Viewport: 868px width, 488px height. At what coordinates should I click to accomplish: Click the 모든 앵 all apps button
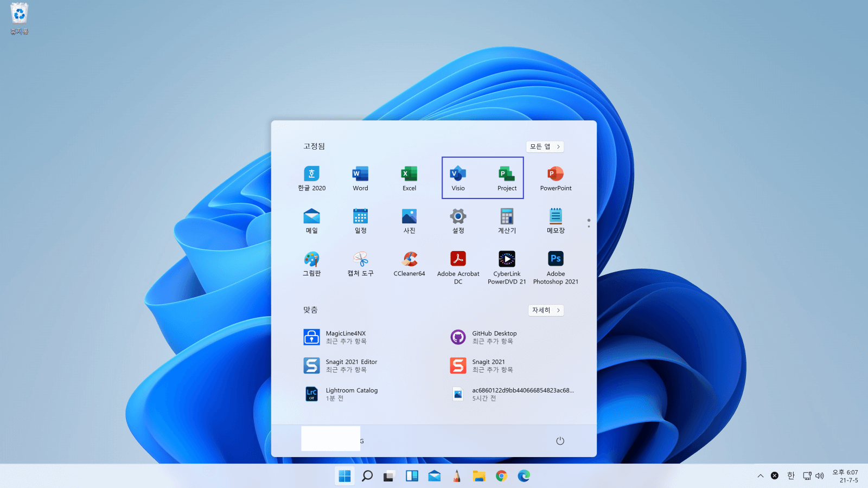pos(545,146)
